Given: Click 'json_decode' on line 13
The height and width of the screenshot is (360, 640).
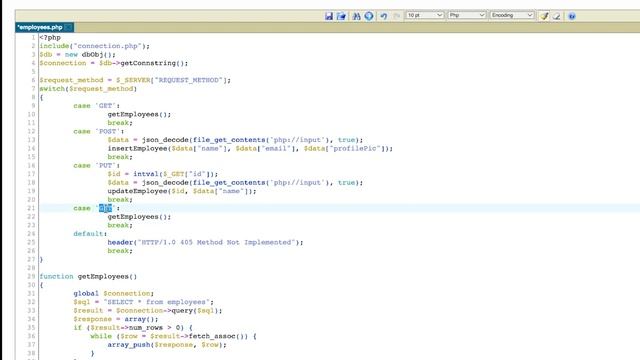Looking at the screenshot, I should (x=165, y=140).
